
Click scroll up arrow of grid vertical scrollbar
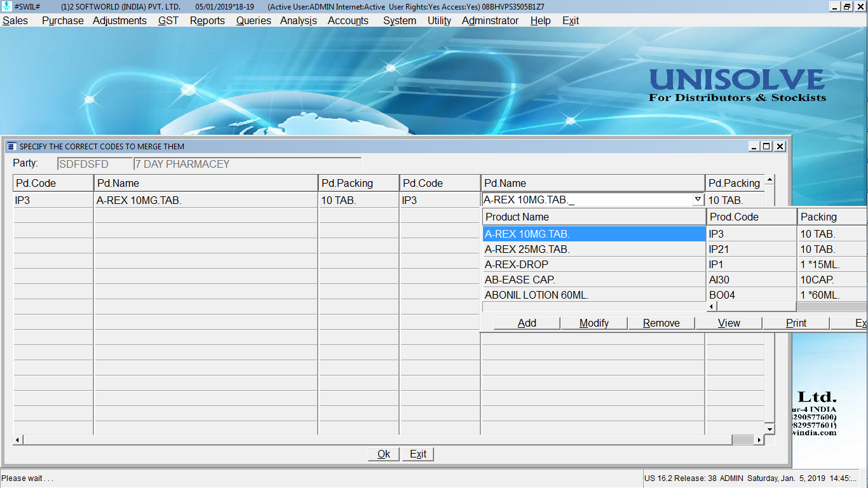click(770, 180)
